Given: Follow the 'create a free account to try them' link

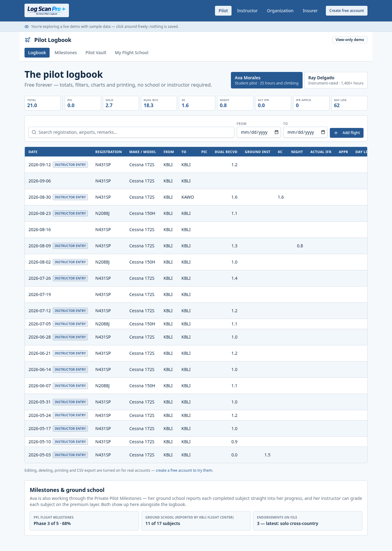Looking at the screenshot, I should point(184,470).
